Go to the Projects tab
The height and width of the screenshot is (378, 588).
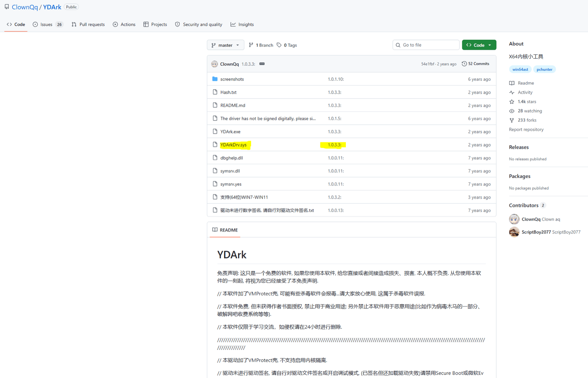(155, 25)
